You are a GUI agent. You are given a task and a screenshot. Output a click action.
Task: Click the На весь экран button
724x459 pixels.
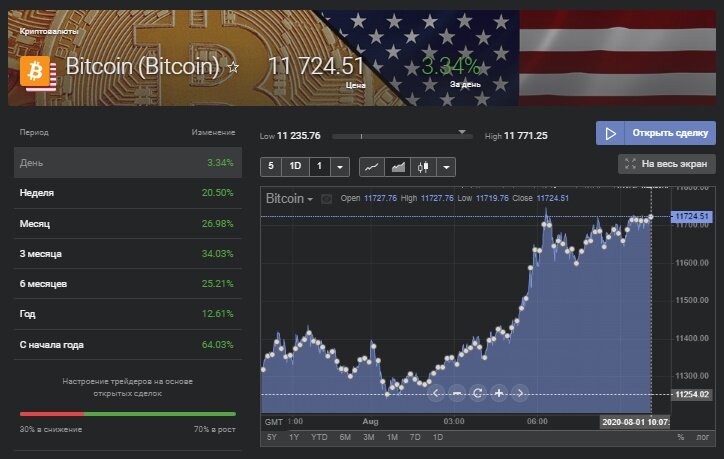click(668, 163)
